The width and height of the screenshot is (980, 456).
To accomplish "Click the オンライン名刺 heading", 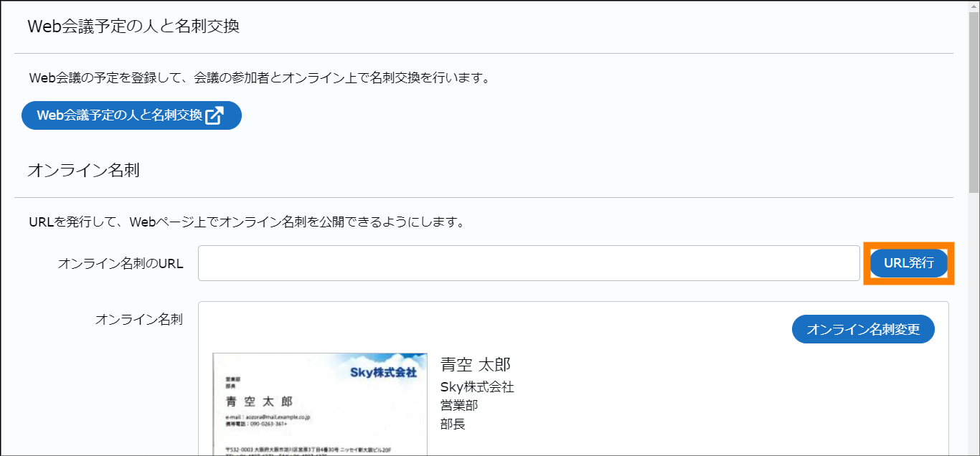I will click(83, 171).
